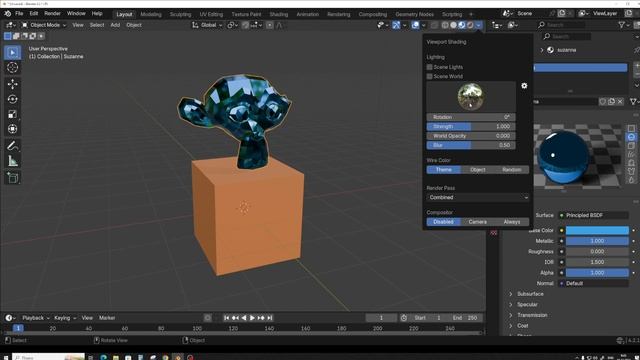Screen dimensions: 640x360
Task: Expand the Specular panel
Action: (x=527, y=304)
